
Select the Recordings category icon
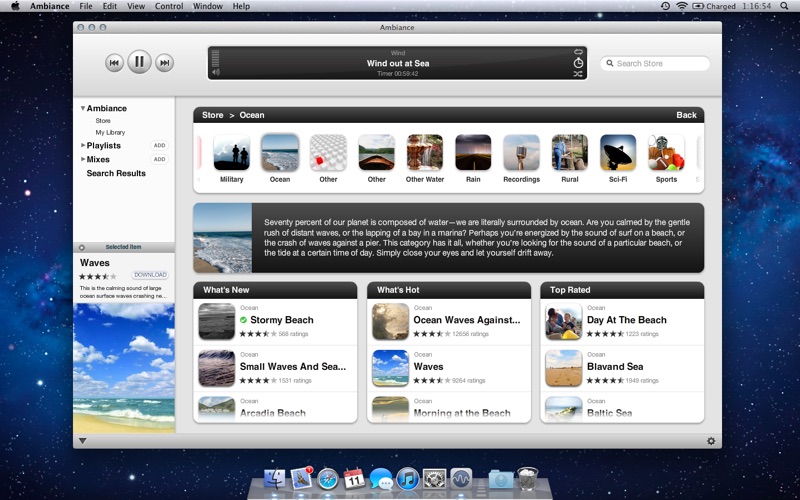coord(521,153)
